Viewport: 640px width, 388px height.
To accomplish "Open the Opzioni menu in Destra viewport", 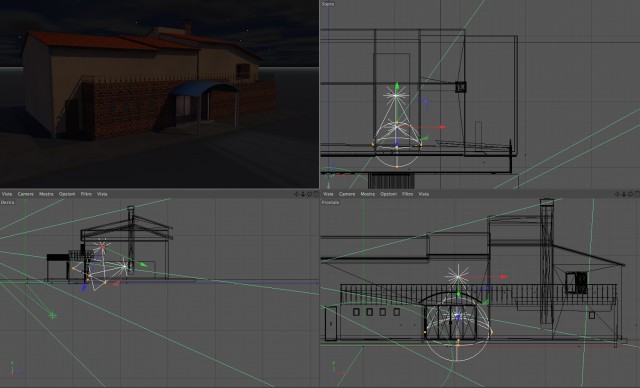I will click(x=67, y=194).
